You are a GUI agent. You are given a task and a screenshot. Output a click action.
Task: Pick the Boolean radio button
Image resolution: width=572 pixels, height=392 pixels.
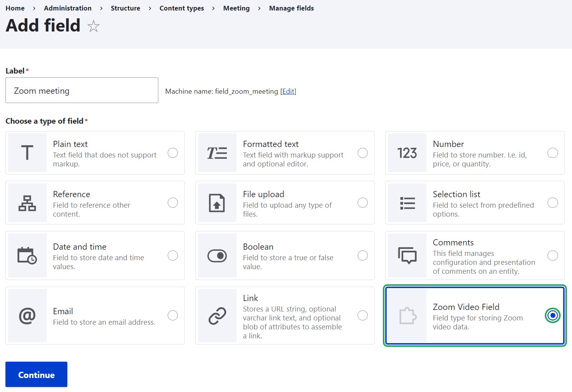[x=363, y=255]
